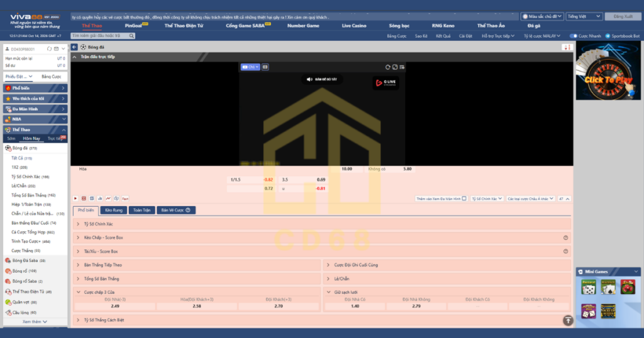
Task: Open Bóng rổ (109) in sidebar
Action: tap(25, 271)
